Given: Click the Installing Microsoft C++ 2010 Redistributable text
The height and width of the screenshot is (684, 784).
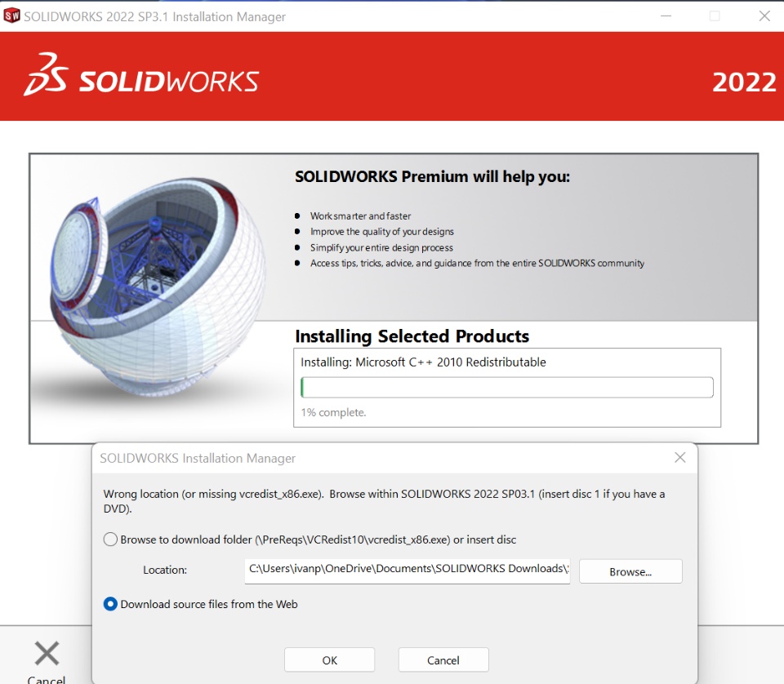Looking at the screenshot, I should [423, 362].
